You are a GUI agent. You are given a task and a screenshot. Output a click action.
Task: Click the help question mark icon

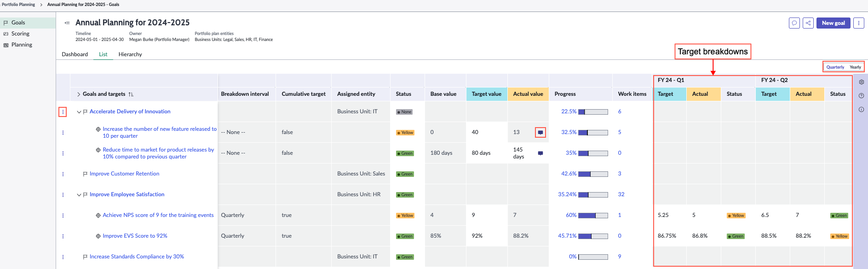[861, 96]
